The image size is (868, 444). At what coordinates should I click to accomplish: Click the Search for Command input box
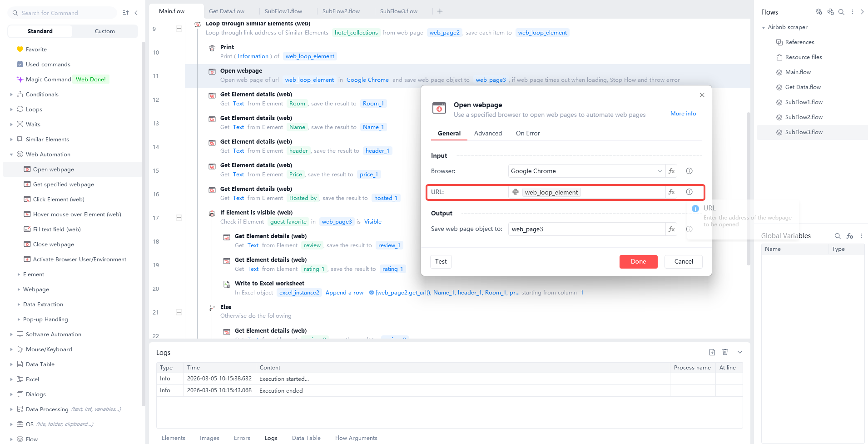pos(62,13)
